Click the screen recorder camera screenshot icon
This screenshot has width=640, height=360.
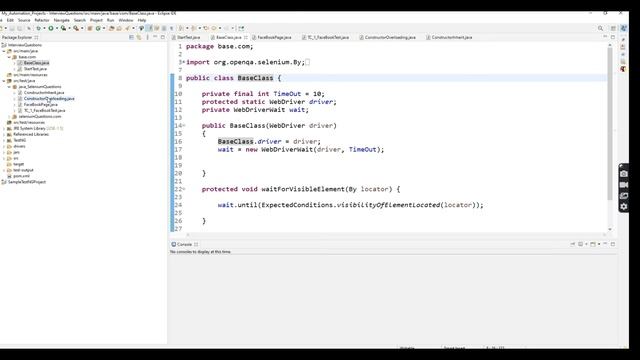click(x=624, y=174)
